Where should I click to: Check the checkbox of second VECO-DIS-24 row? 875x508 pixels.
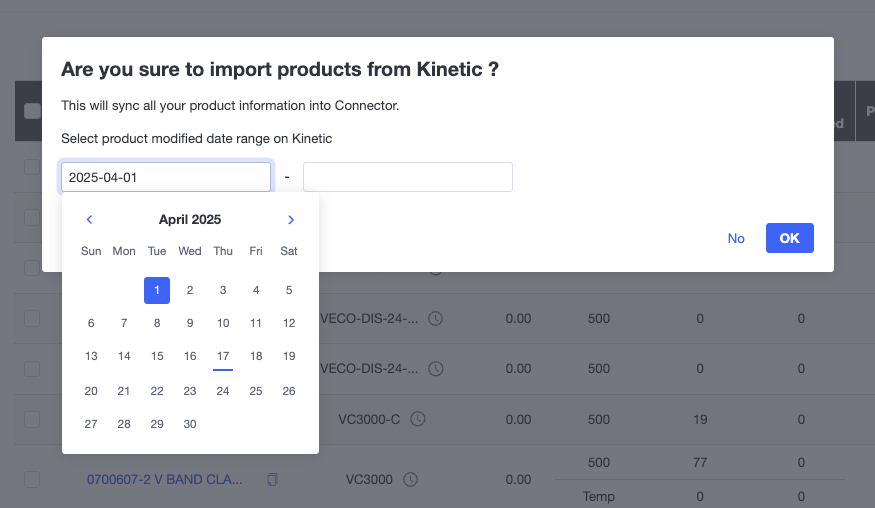[32, 369]
